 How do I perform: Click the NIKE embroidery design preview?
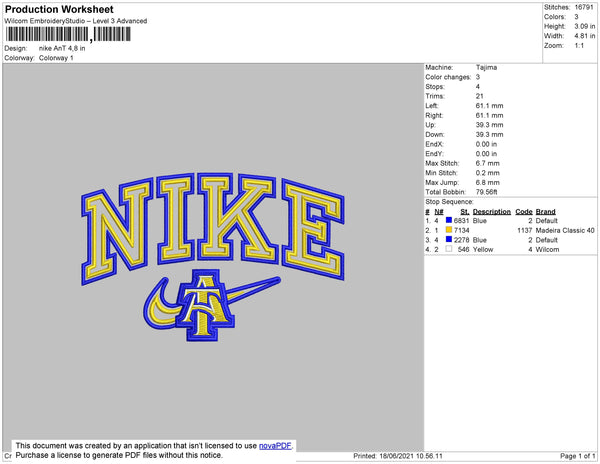click(x=213, y=256)
